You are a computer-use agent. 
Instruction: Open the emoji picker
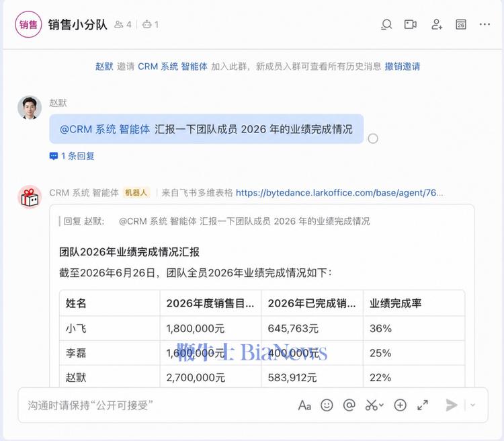327,405
